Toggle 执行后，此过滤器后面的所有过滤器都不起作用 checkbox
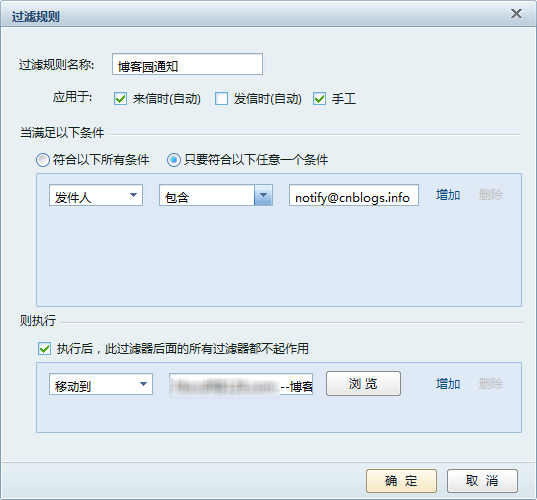 pos(45,349)
